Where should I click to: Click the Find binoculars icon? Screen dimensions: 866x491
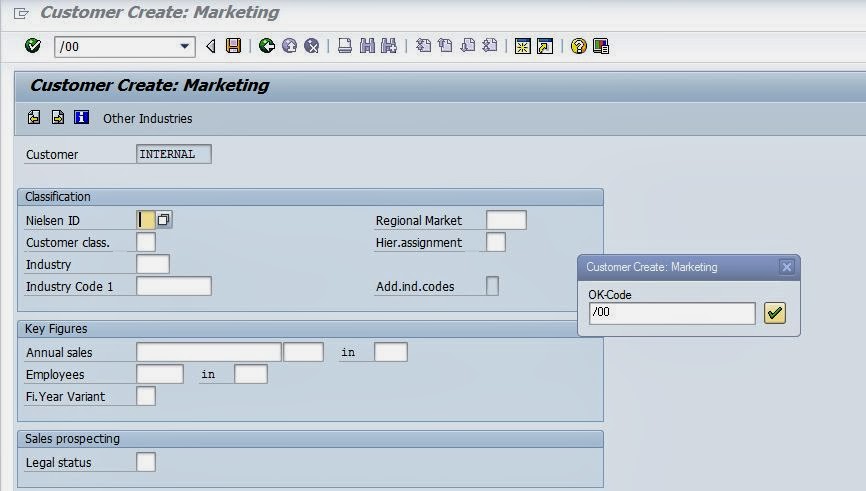(x=367, y=46)
